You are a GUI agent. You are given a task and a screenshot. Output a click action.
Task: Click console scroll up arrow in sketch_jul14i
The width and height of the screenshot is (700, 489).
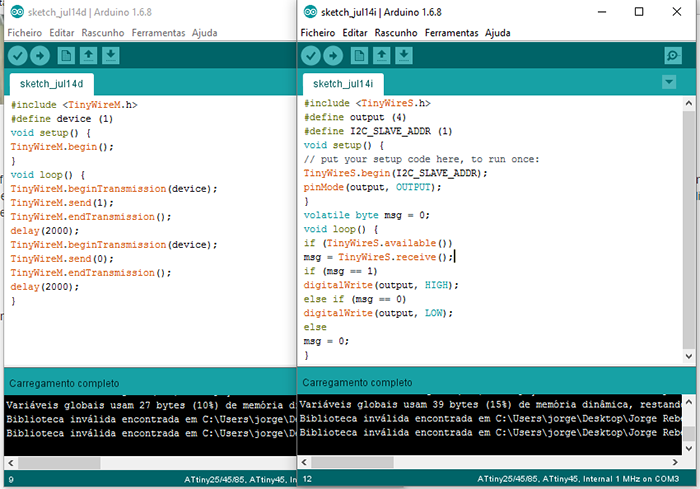click(x=689, y=402)
